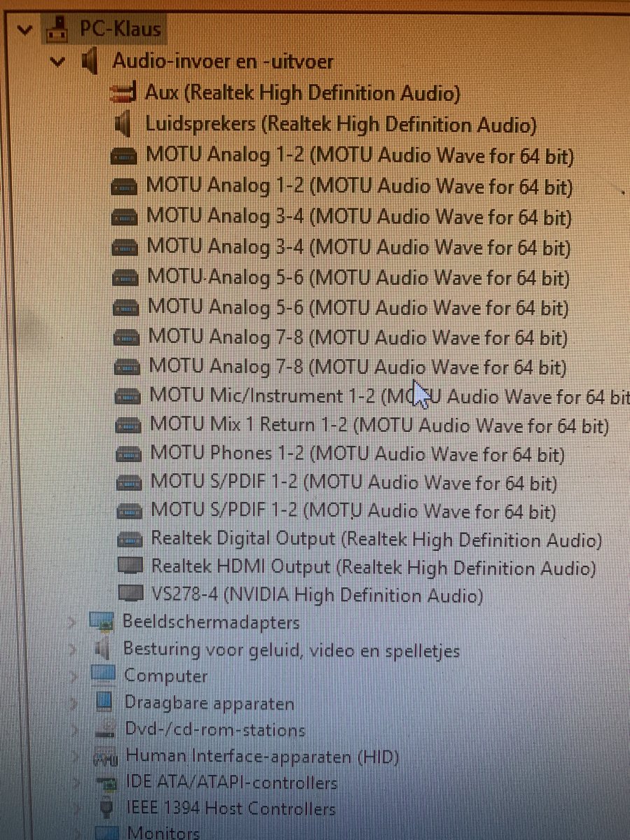Select VS278-4 (NVIDIA High Definition Audio)
Viewport: 630px width, 840px height.
[x=317, y=595]
